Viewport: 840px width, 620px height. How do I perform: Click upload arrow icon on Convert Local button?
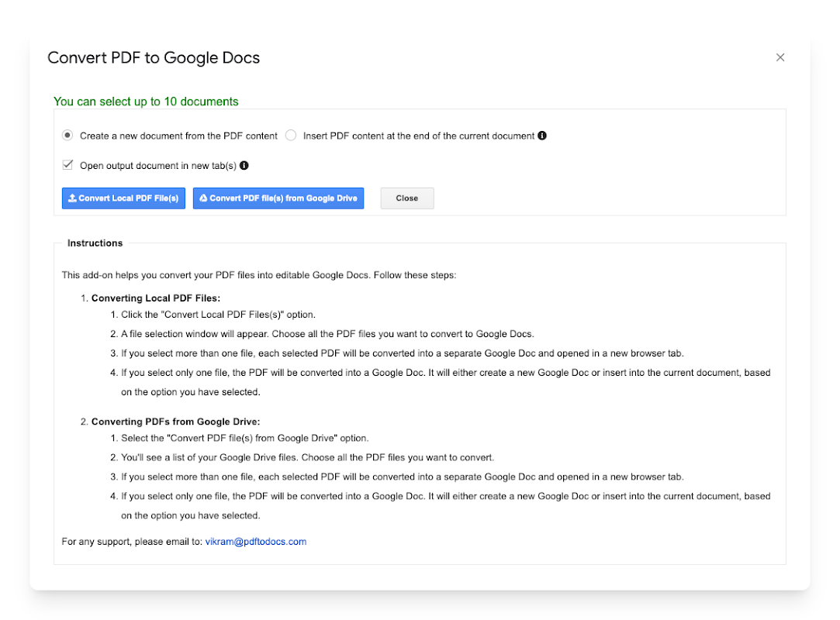(72, 198)
